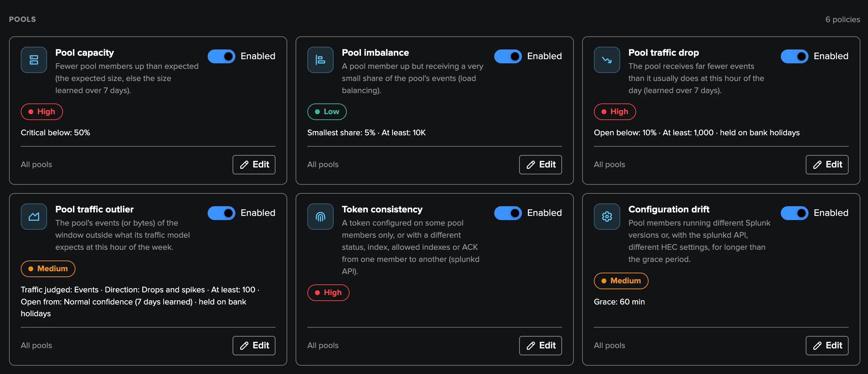Click the Pool imbalance bar chart icon
This screenshot has height=374, width=868.
coord(320,60)
